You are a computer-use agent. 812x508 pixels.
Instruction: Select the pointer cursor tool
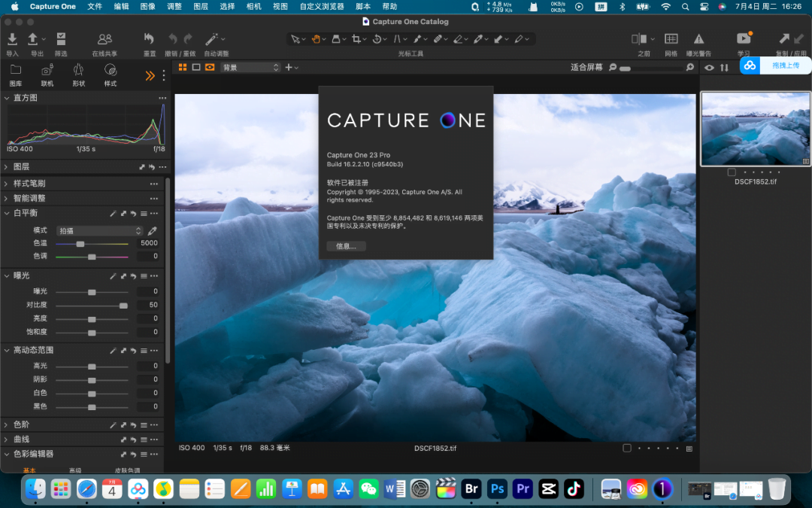(295, 39)
